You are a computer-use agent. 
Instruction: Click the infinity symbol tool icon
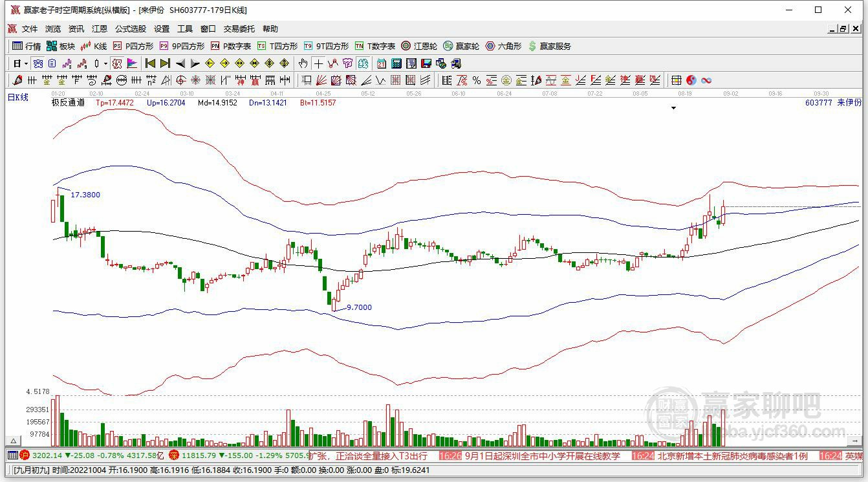[x=706, y=80]
